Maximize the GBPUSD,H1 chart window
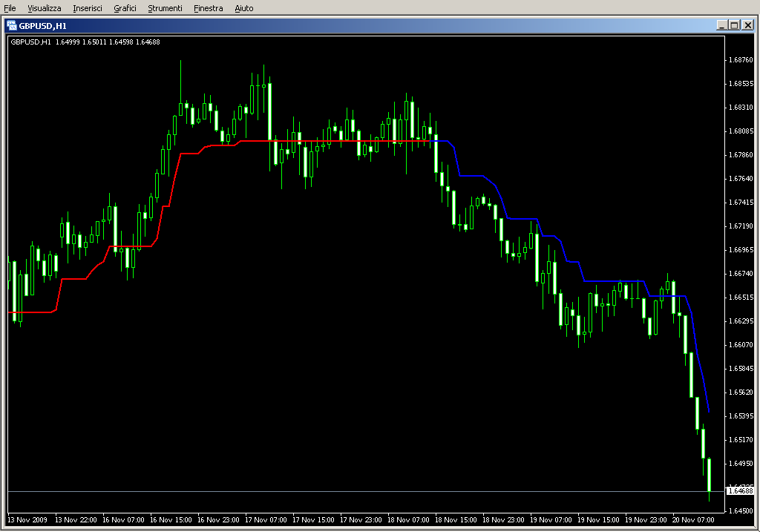The width and height of the screenshot is (760, 532). click(734, 25)
